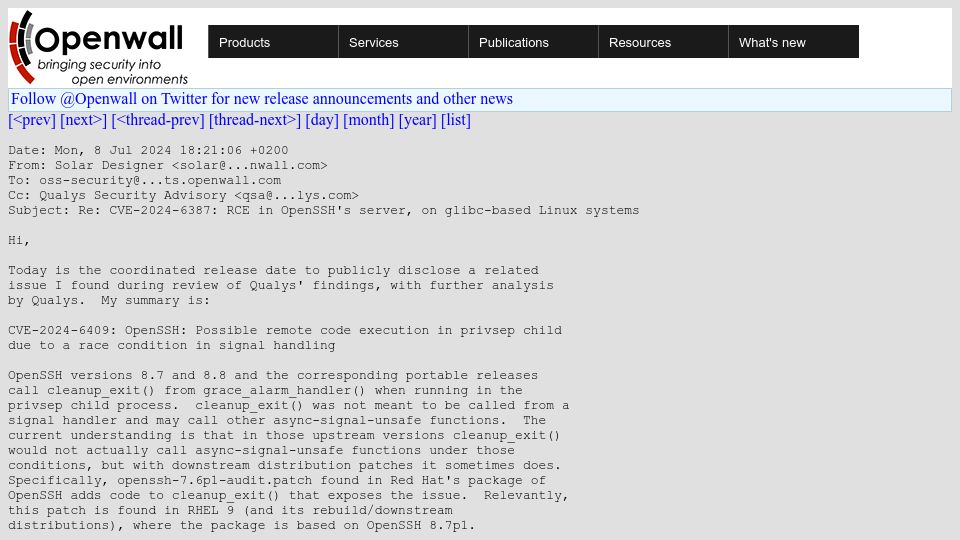Open the [day] archive link
Viewport: 960px width, 540px height.
click(322, 120)
